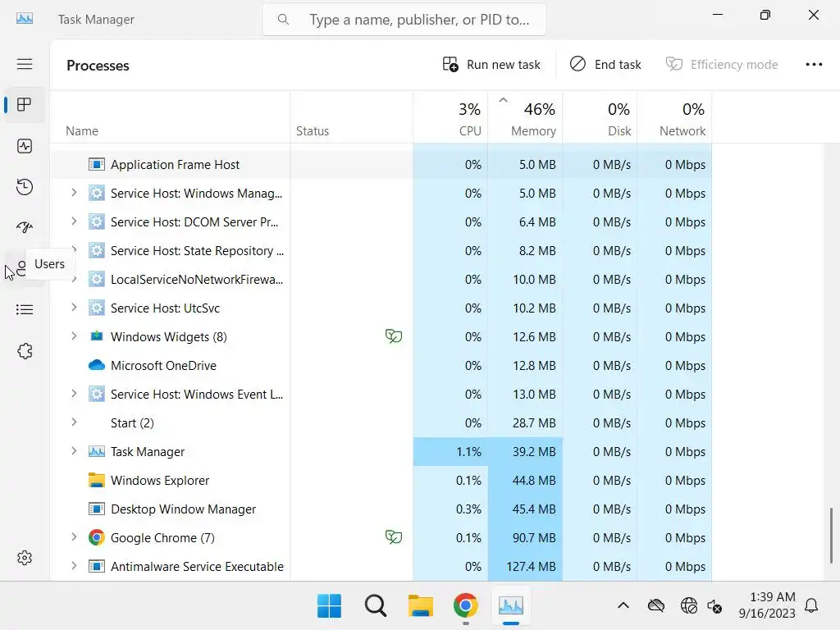840x630 pixels.
Task: Open the Users sidebar page
Action: [x=21, y=268]
